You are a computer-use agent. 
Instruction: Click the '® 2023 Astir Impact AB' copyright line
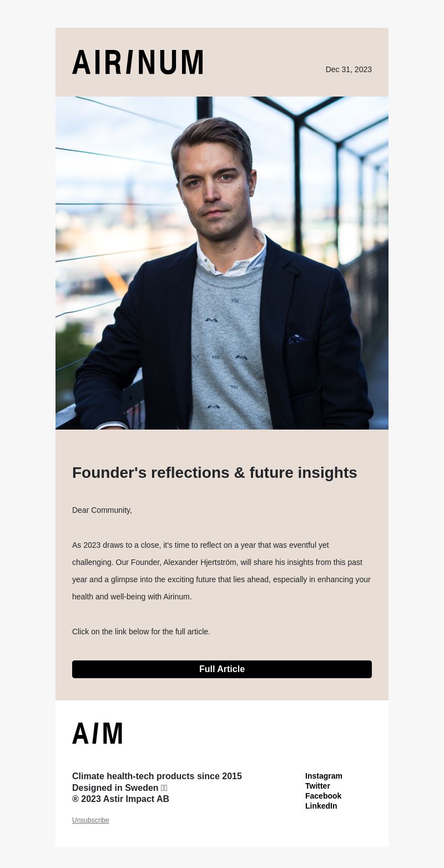[120, 799]
